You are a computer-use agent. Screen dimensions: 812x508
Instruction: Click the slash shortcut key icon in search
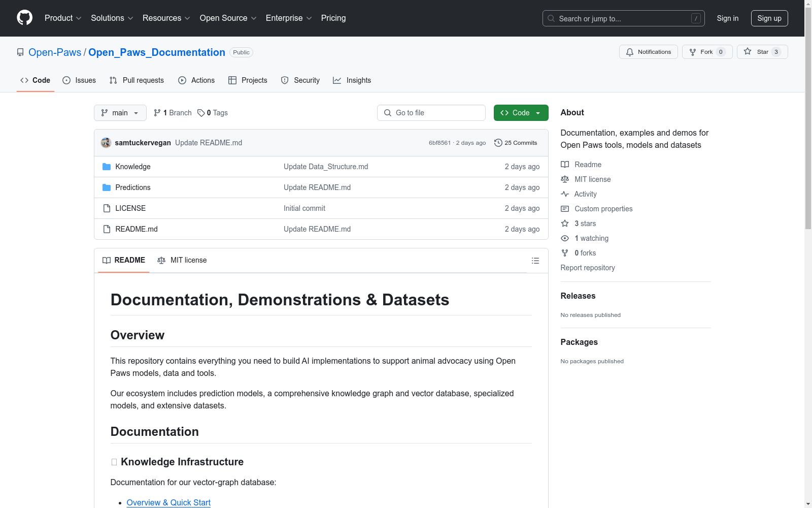point(696,18)
